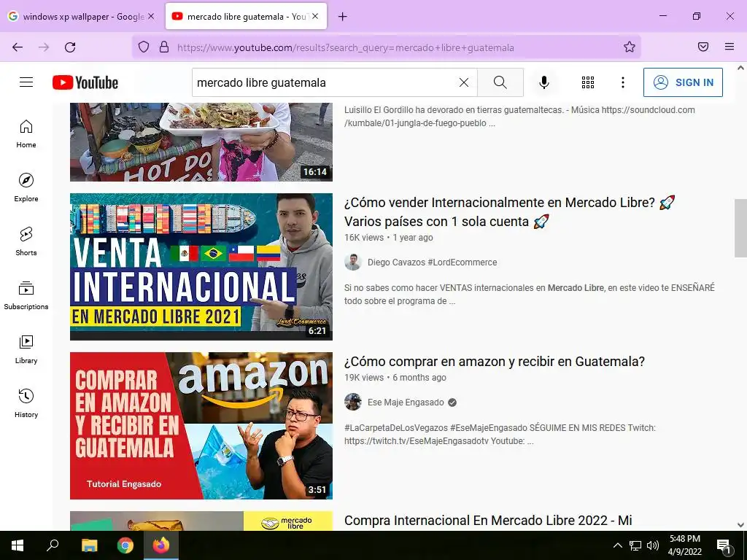Open the Windows notification center
Viewport: 747px width, 560px height.
(724, 545)
